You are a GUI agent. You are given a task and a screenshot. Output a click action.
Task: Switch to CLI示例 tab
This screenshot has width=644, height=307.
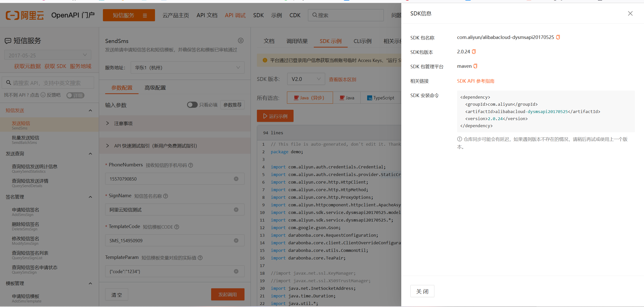point(363,41)
